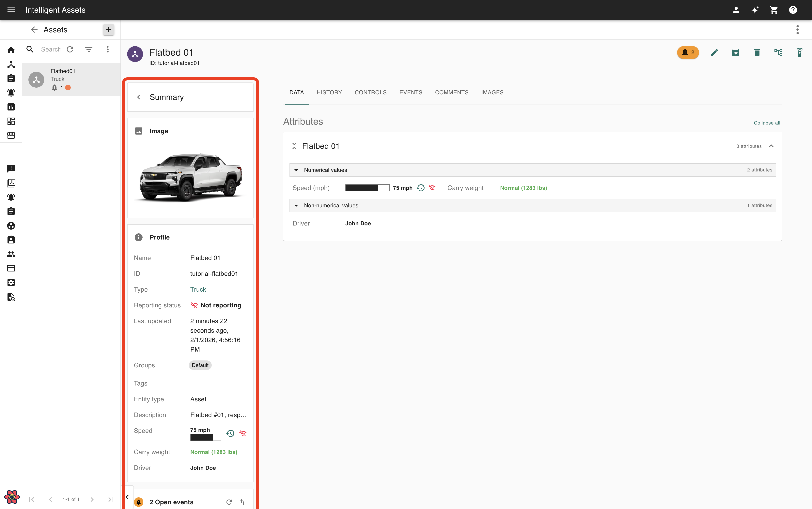The height and width of the screenshot is (509, 812).
Task: Open the filter icon in asset list
Action: pos(89,50)
